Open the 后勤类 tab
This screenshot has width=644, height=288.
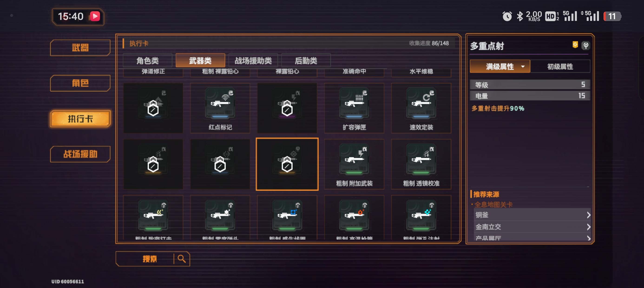pyautogui.click(x=306, y=60)
